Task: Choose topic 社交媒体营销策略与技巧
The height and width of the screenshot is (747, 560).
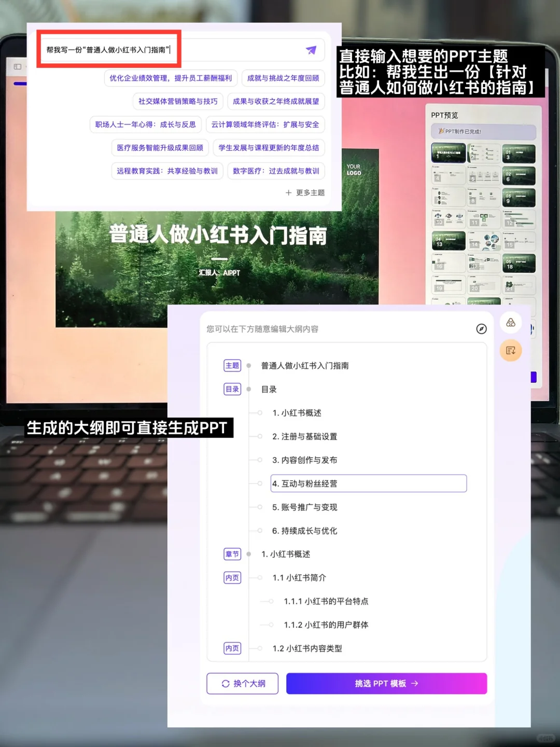Action: tap(178, 101)
